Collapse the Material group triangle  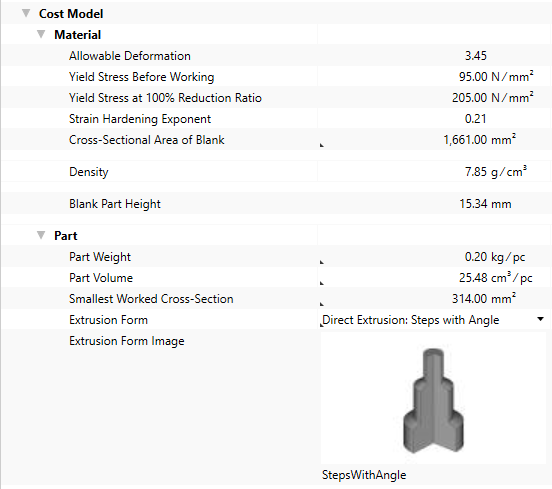pos(41,34)
